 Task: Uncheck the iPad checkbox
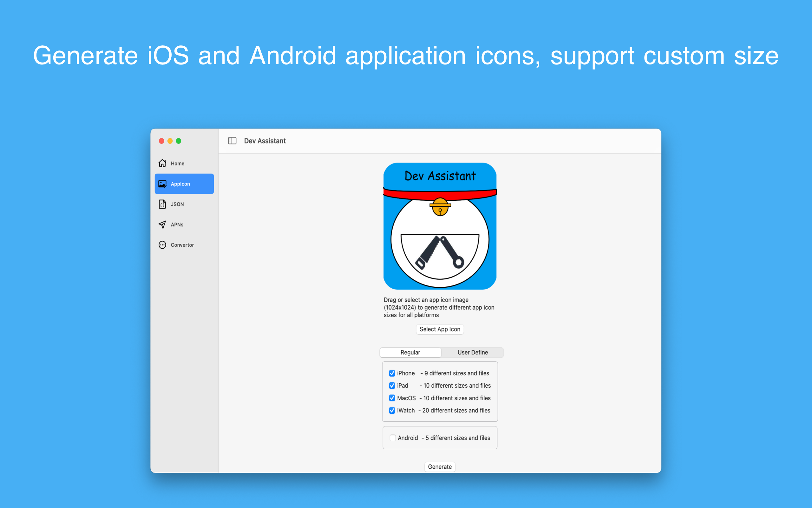(392, 386)
